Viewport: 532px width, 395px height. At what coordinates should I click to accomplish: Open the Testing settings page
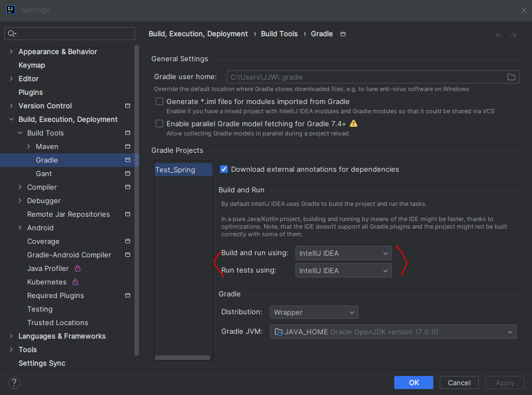40,309
